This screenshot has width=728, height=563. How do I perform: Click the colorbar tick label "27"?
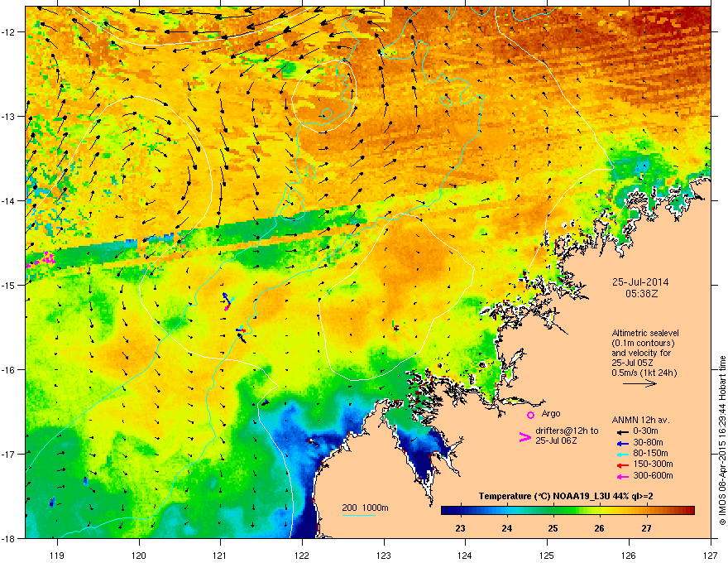[x=646, y=528]
